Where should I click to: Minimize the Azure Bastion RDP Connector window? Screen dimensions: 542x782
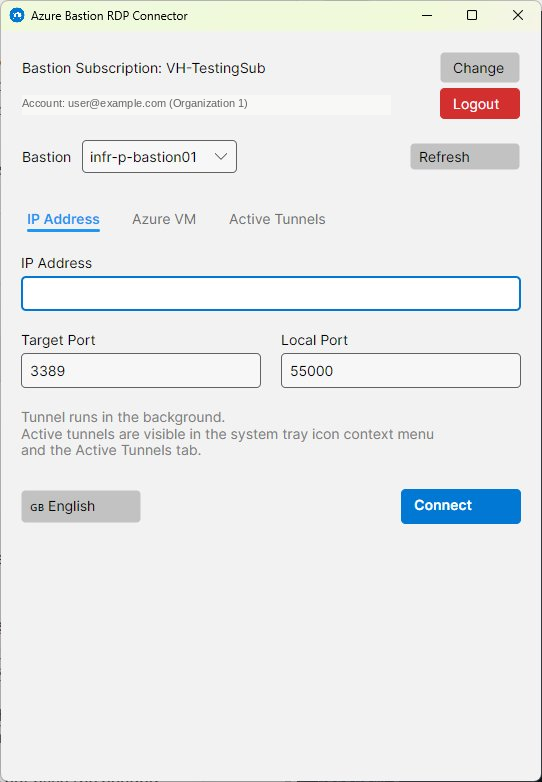427,15
